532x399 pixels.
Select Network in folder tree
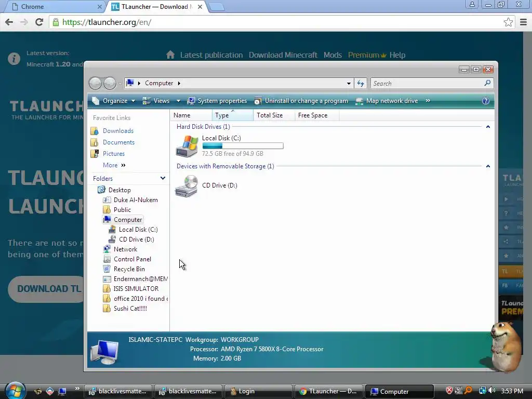(x=125, y=249)
